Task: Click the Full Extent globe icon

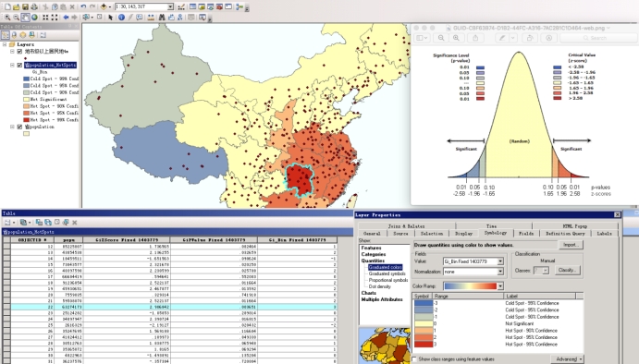Action: [x=34, y=18]
